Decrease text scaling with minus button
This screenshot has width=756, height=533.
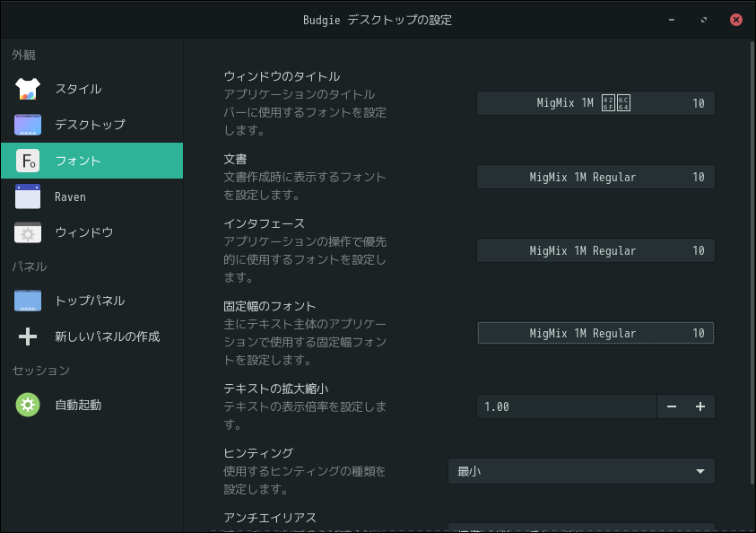672,406
